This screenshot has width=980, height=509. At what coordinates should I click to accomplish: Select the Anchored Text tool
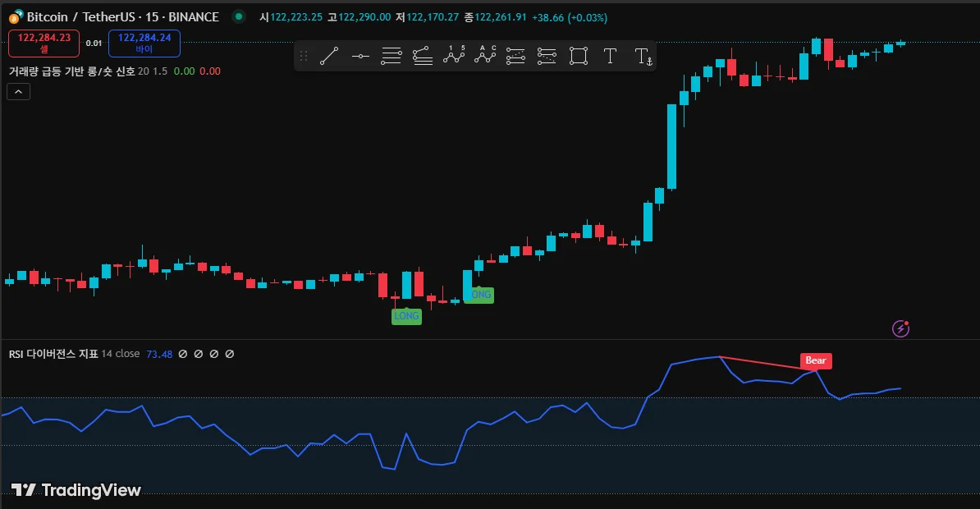click(x=643, y=57)
